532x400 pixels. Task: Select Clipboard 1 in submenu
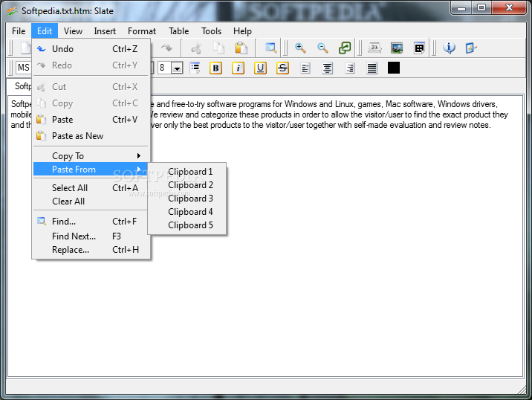pos(187,172)
